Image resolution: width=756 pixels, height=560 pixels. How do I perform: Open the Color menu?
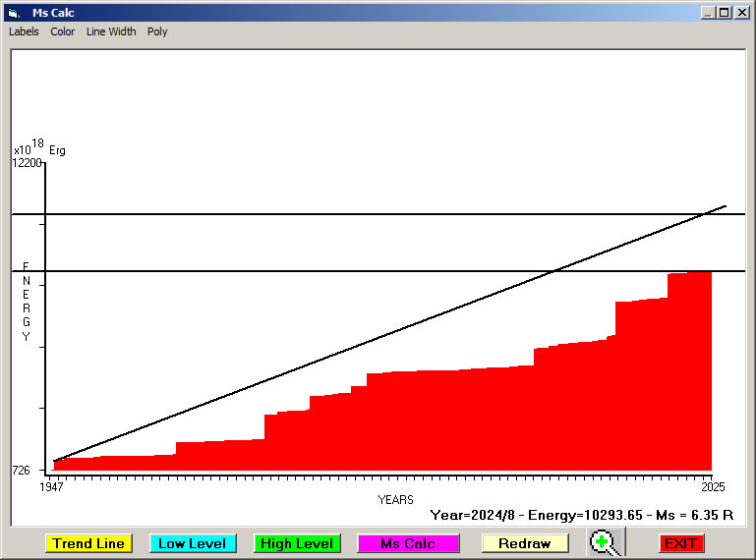click(63, 31)
